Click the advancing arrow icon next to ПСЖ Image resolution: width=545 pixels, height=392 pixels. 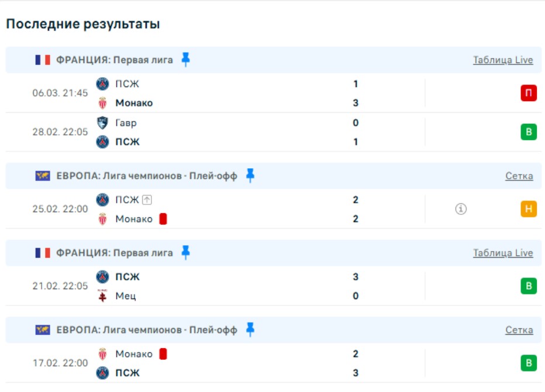(x=147, y=200)
